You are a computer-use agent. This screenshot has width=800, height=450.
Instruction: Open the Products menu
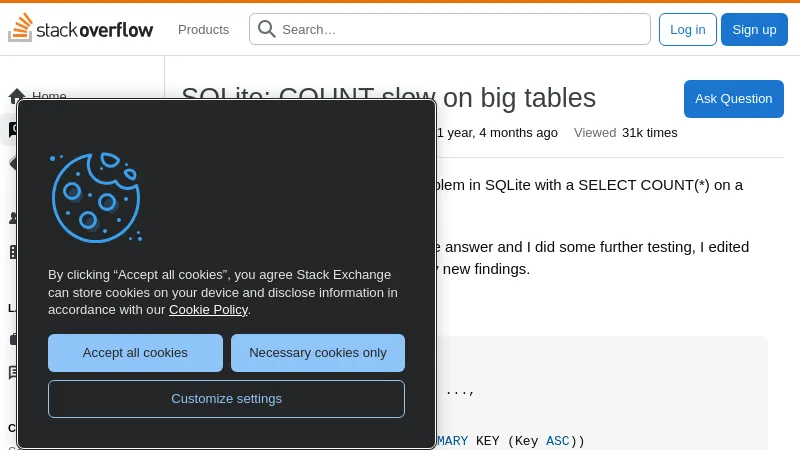click(x=203, y=29)
